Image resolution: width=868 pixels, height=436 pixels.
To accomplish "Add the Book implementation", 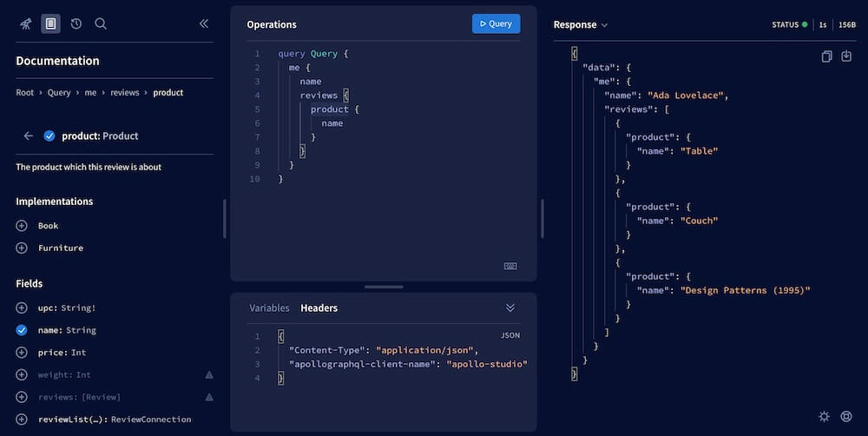I will click(22, 226).
